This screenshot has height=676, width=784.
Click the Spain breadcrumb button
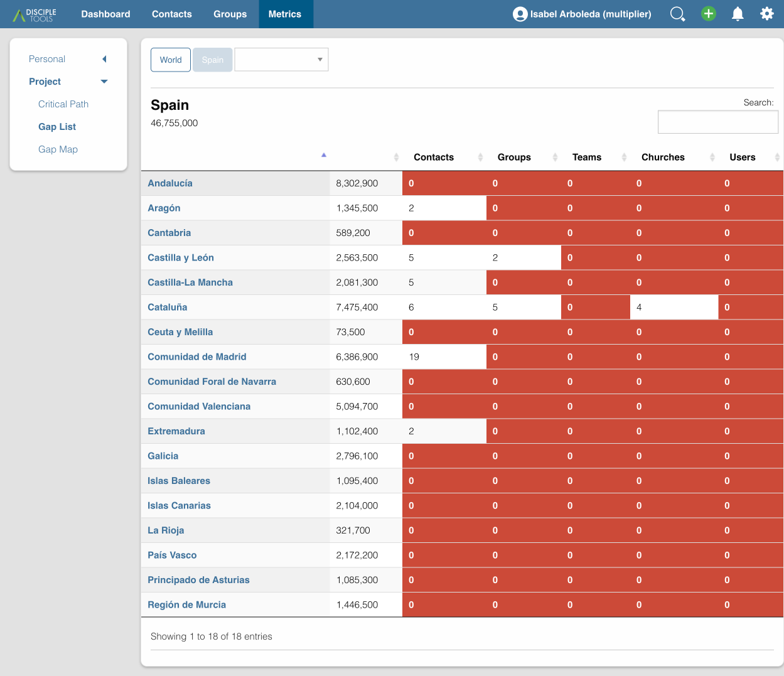[x=213, y=60]
